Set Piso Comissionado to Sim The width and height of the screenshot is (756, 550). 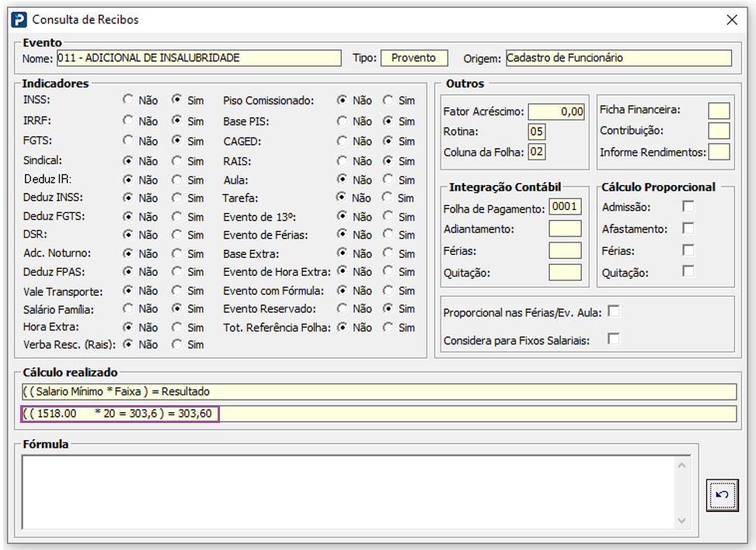[388, 100]
